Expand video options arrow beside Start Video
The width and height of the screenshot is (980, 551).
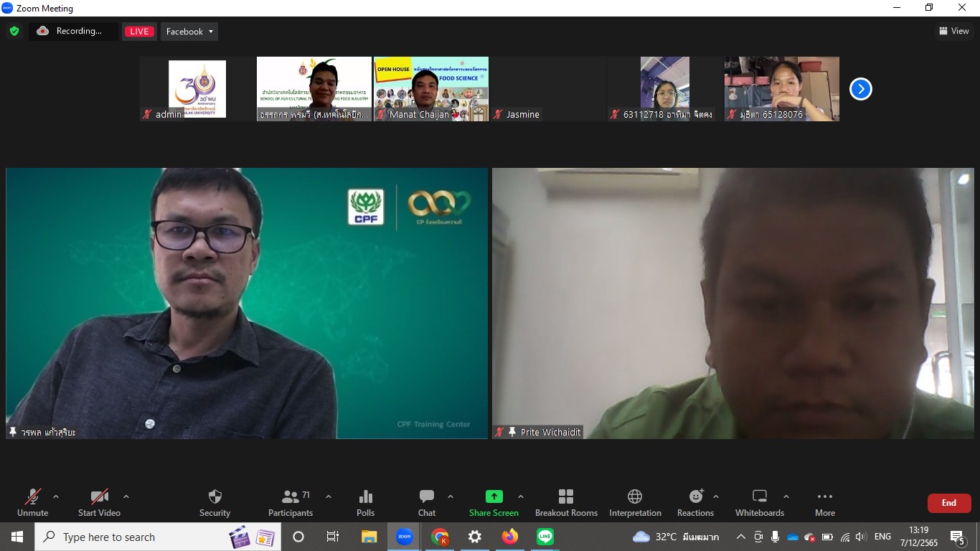coord(126,496)
